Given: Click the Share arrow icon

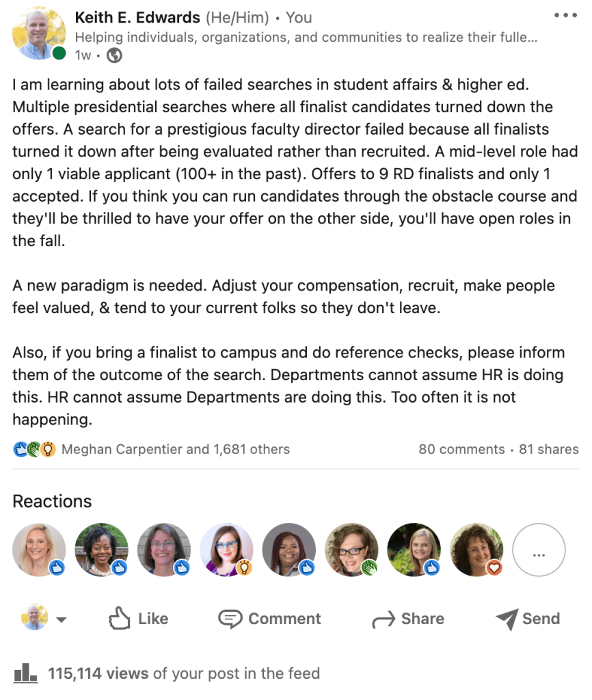Looking at the screenshot, I should pos(383,619).
